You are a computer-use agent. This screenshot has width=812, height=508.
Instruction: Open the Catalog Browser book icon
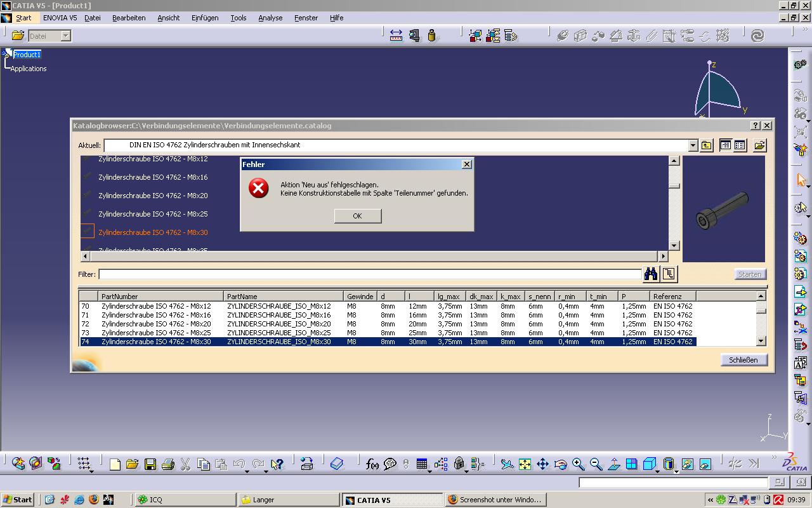337,464
